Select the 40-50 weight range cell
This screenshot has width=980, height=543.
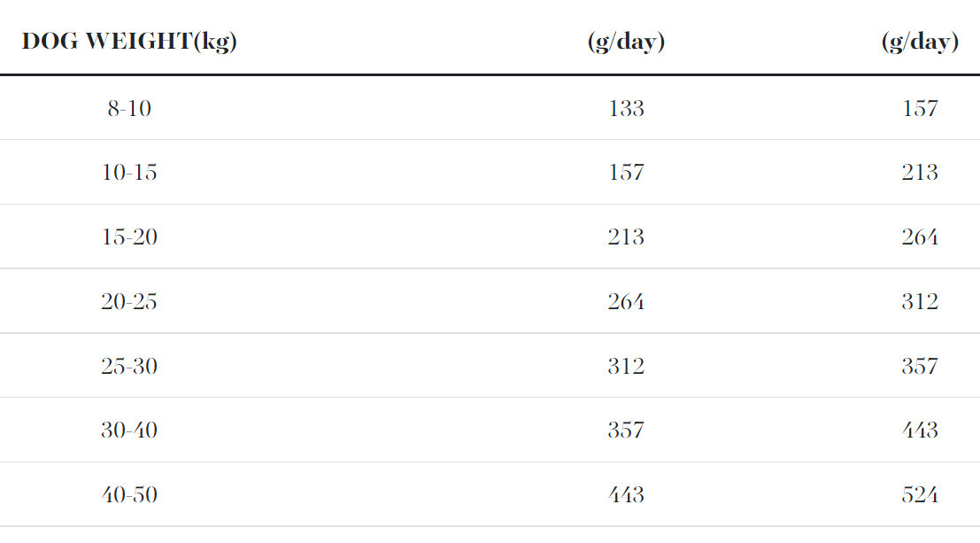tap(129, 494)
